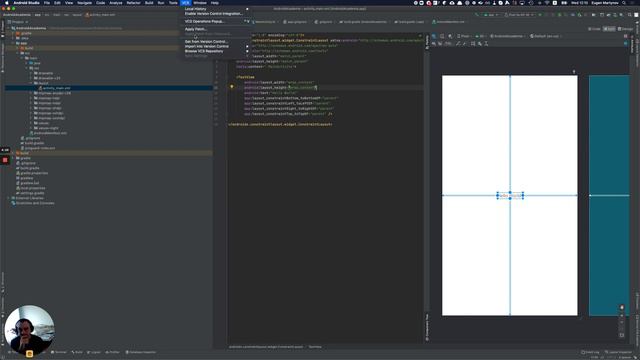Click the Run app button
Image resolution: width=640 pixels, height=360 pixels.
click(540, 15)
